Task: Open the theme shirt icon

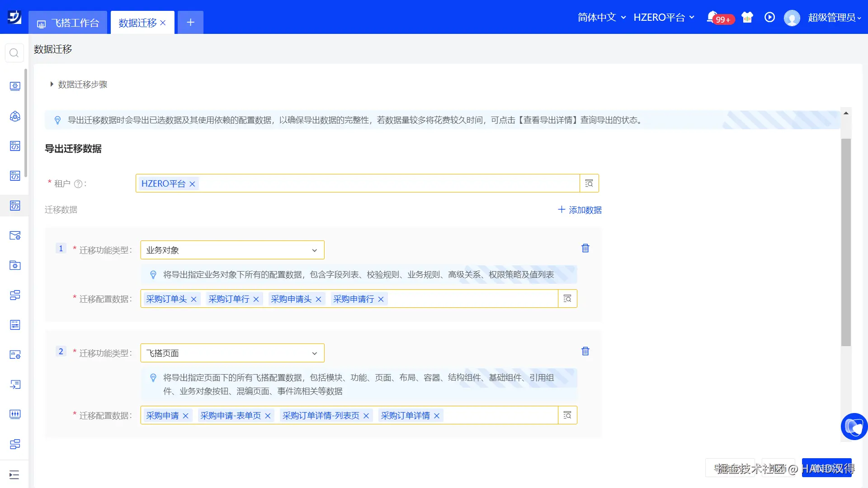Action: 747,17
